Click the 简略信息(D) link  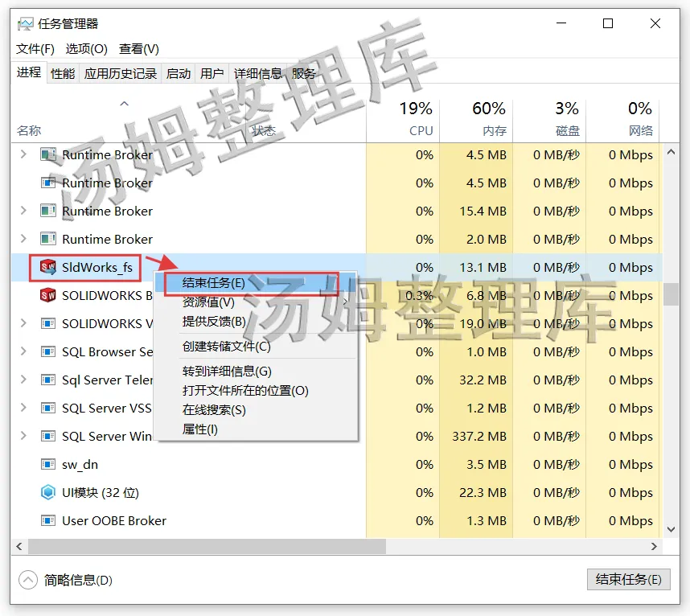[78, 580]
